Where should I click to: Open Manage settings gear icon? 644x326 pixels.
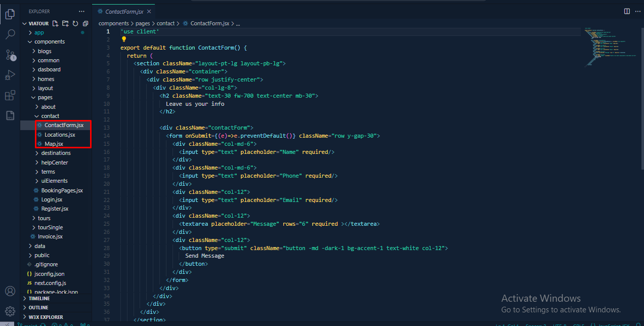(10, 311)
